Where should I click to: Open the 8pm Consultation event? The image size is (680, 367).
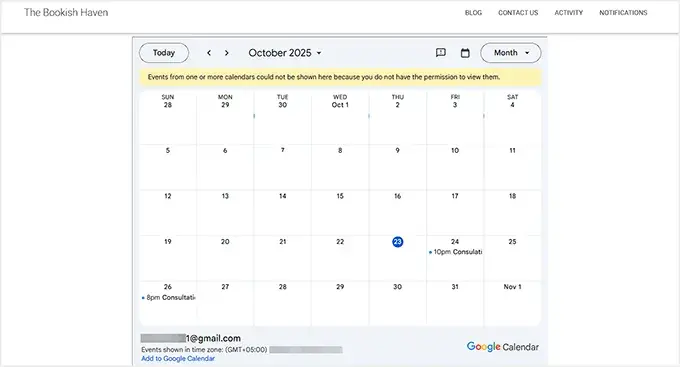click(168, 298)
